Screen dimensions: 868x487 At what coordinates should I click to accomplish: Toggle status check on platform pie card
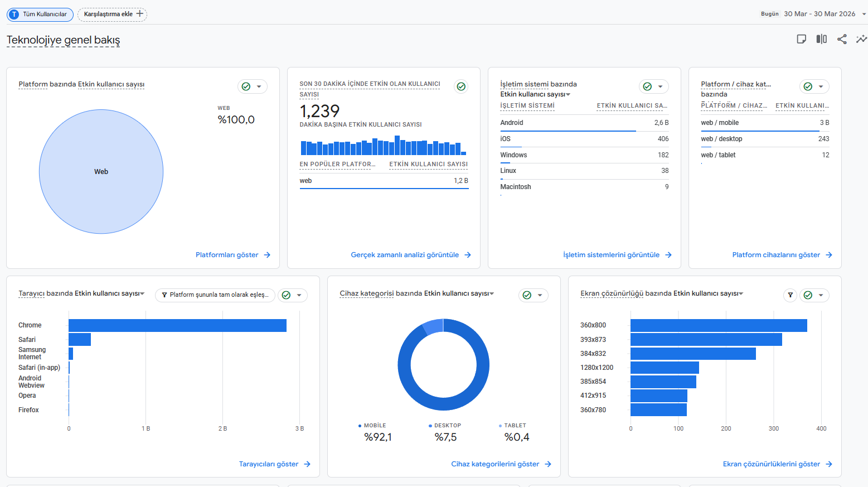(x=246, y=86)
